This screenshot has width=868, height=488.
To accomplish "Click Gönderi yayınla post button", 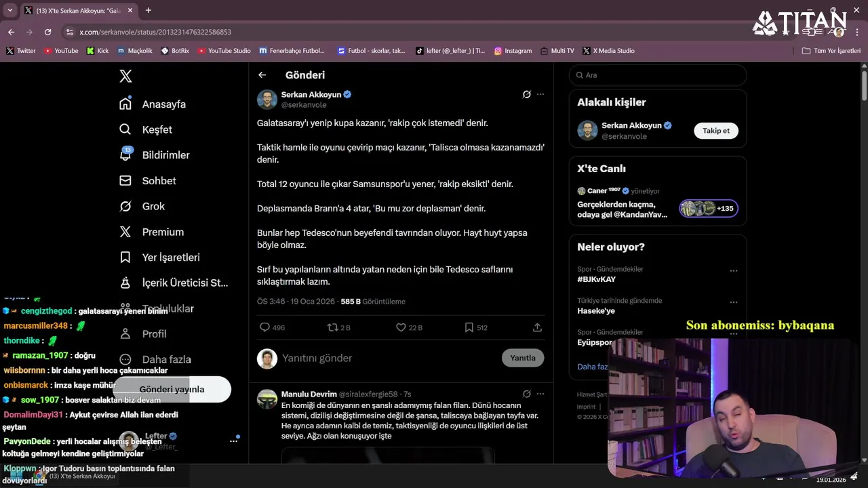I will click(172, 389).
